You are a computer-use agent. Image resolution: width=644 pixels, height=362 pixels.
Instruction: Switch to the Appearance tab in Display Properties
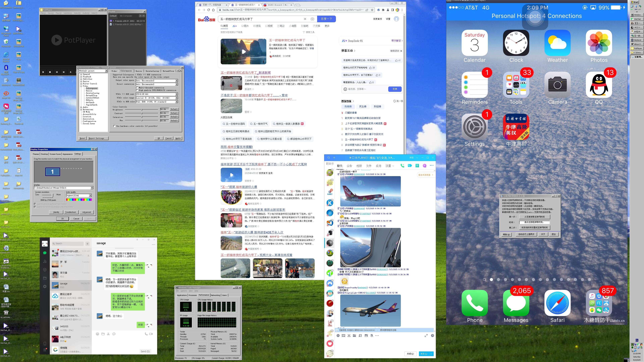pos(67,154)
